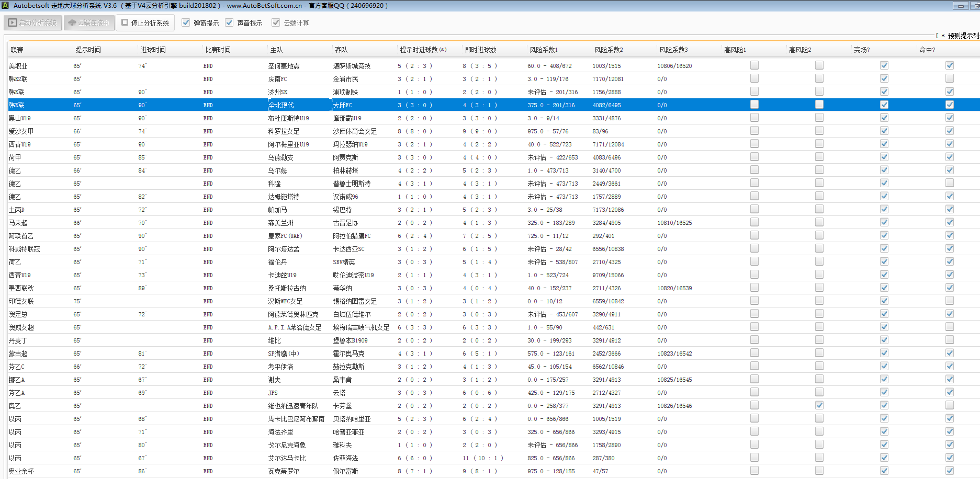Uncheck 高风险2 box in the 奥乙 row
This screenshot has height=479, width=980.
click(x=819, y=405)
